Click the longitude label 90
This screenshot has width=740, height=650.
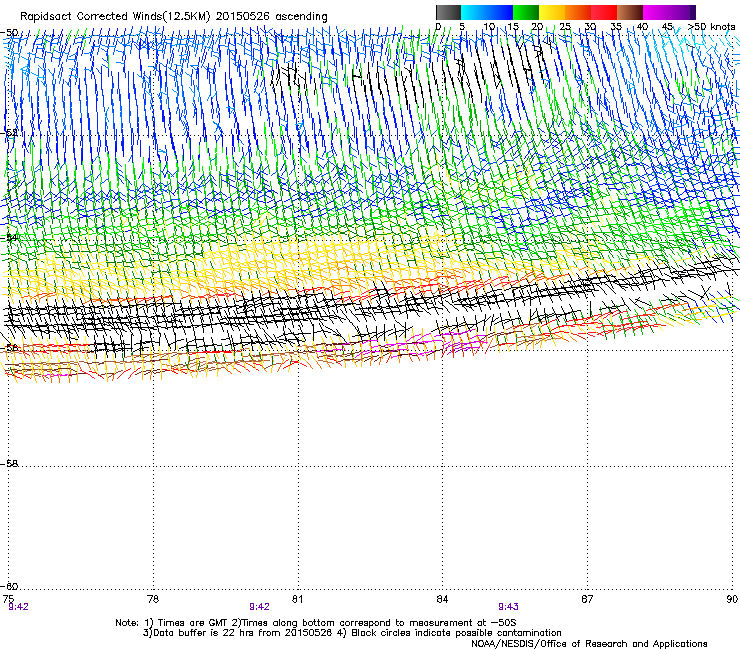pyautogui.click(x=732, y=599)
